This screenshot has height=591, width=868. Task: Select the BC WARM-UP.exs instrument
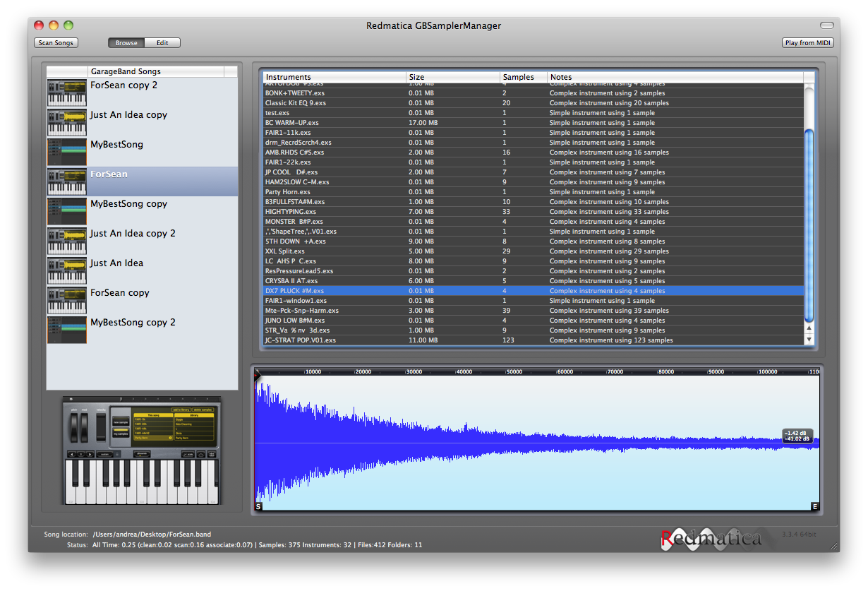coord(534,123)
